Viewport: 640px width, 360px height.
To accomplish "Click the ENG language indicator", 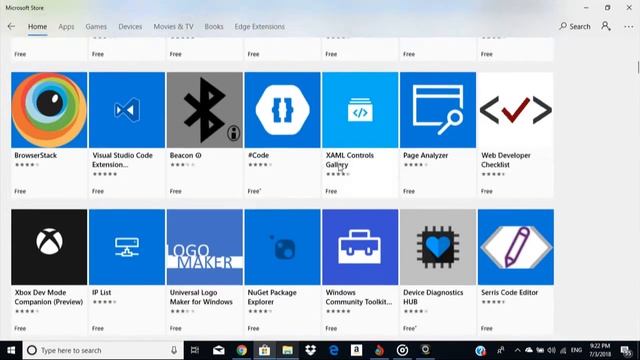I will [576, 350].
